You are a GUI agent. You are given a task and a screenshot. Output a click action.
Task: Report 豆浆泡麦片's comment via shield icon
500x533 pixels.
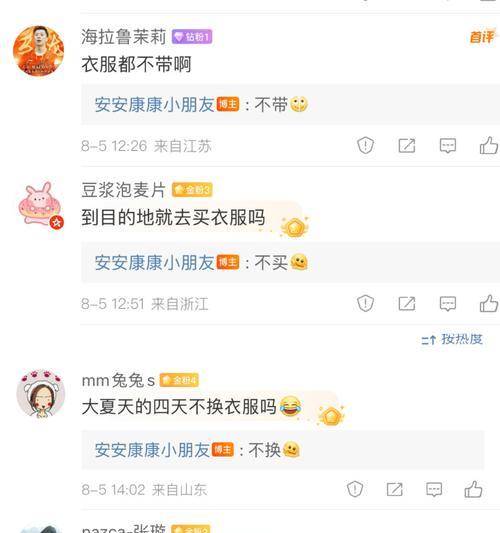click(x=365, y=303)
